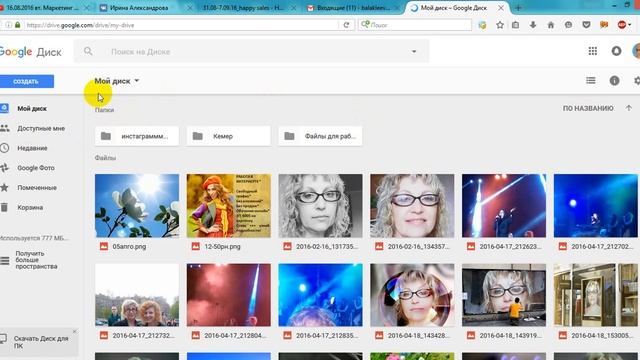Click the star icon beside Помеченные
The image size is (640, 360).
coord(4,187)
